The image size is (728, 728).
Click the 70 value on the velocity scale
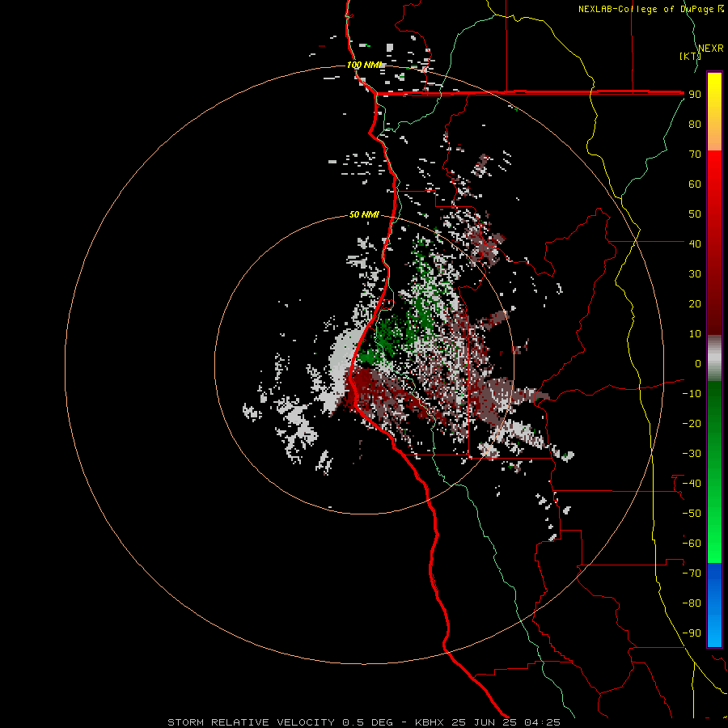(x=695, y=154)
